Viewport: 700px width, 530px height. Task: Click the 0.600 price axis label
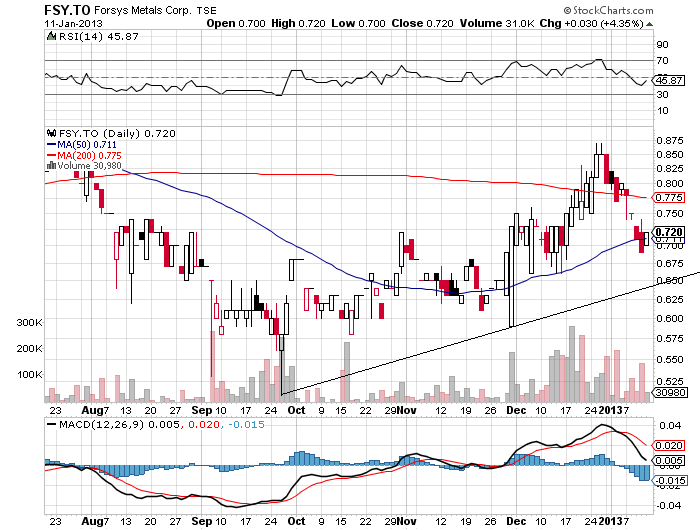coord(670,319)
